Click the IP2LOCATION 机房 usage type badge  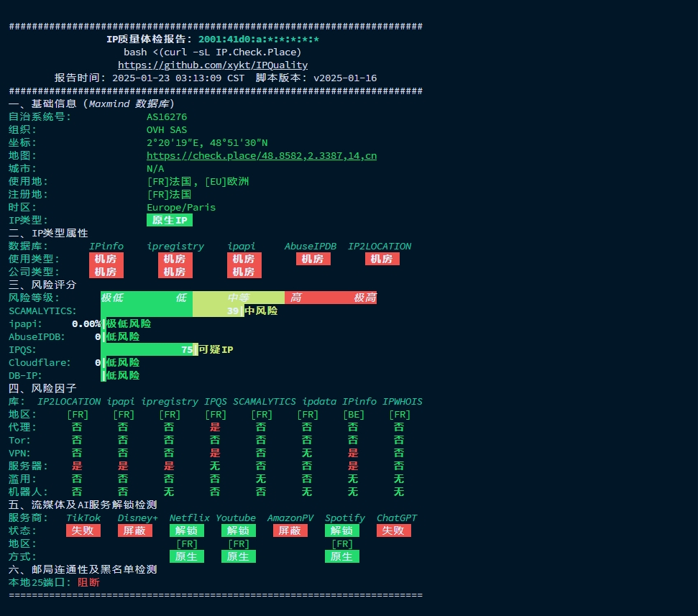pos(382,259)
